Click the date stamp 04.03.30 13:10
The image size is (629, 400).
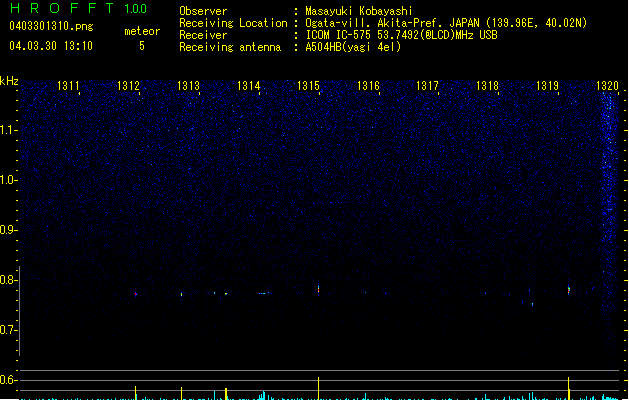(51, 46)
